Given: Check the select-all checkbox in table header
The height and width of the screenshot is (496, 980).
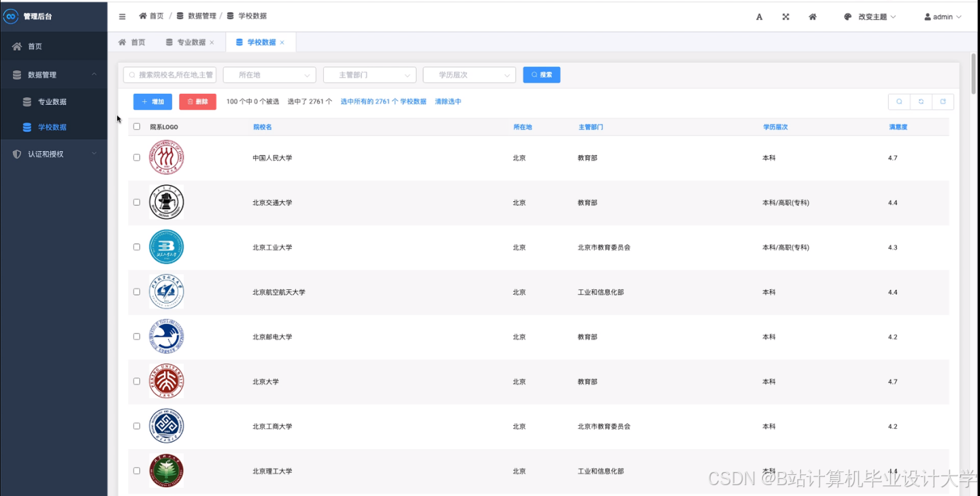Looking at the screenshot, I should (x=136, y=127).
